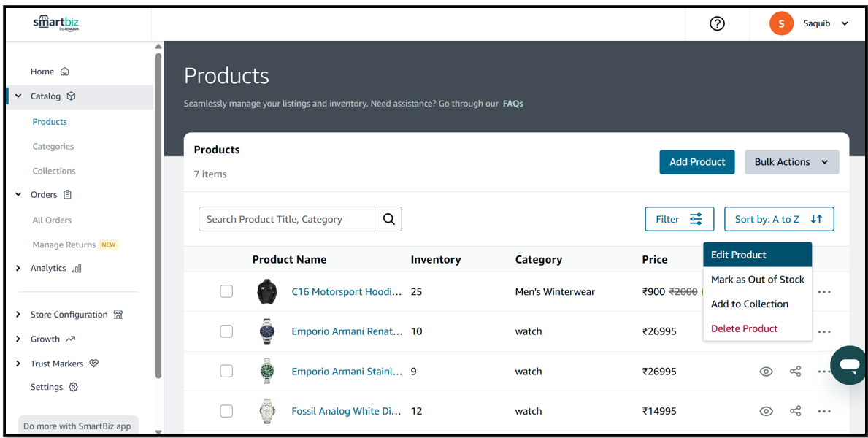
Task: Click the sidebar vertical scrollbar
Action: [158, 216]
